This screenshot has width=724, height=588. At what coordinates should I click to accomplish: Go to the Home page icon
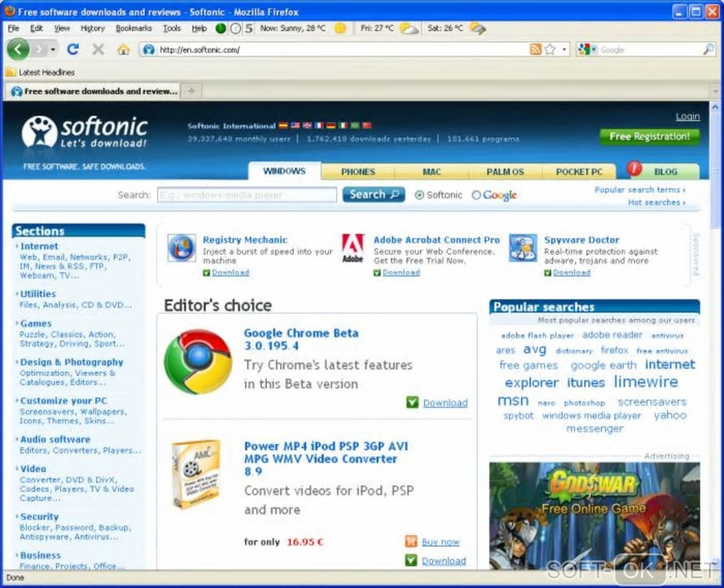[124, 49]
